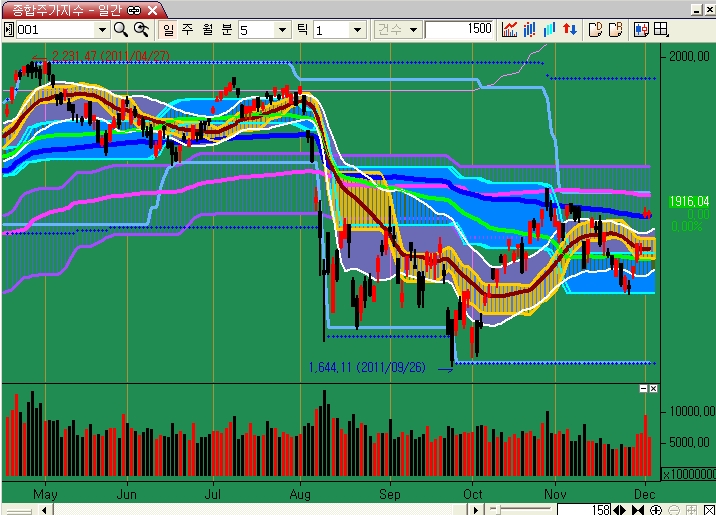The width and height of the screenshot is (716, 515).
Task: Click the 분 (minute) period button
Action: (227, 30)
